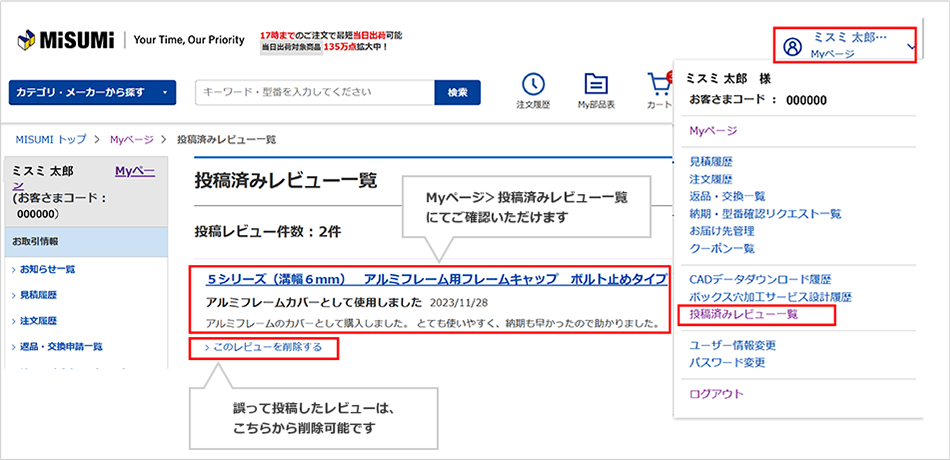Click the 検索 search button
This screenshot has height=460, width=950.
(x=457, y=93)
